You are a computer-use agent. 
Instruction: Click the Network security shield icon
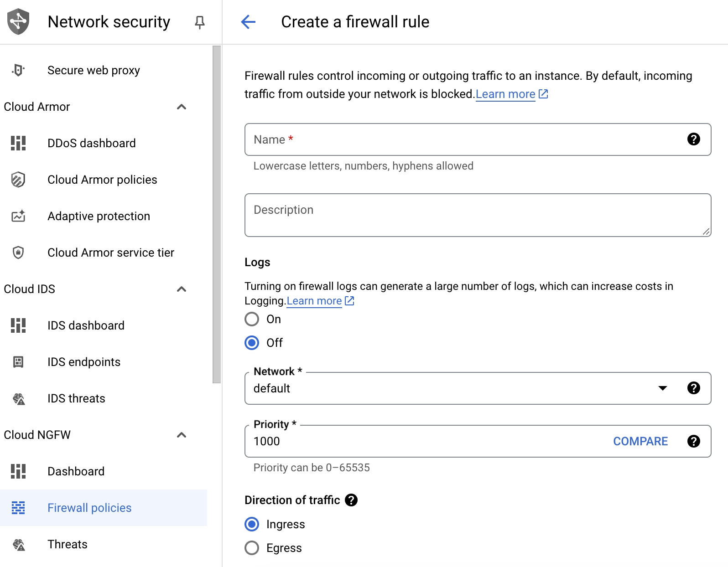18,21
